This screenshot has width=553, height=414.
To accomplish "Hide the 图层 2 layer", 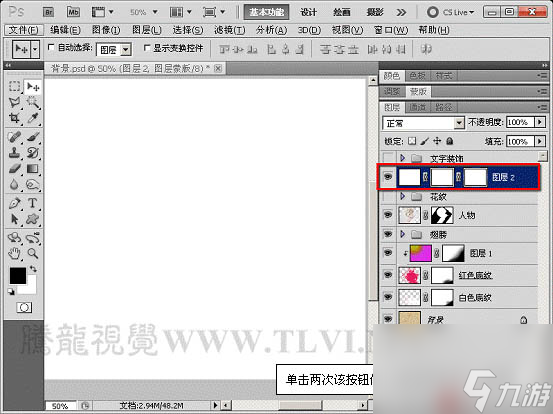I will (x=388, y=177).
